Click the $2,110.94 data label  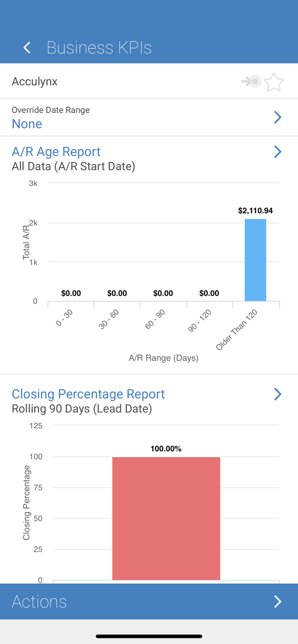255,210
